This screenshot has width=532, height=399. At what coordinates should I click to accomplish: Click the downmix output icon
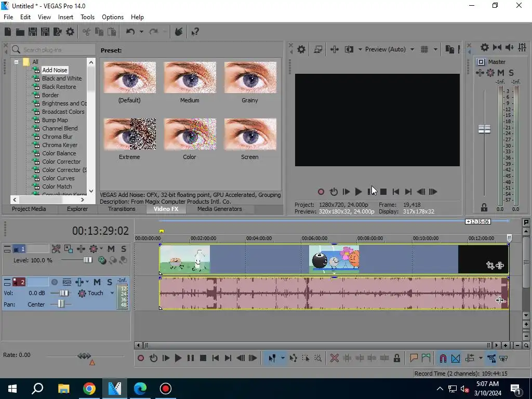pos(497,47)
